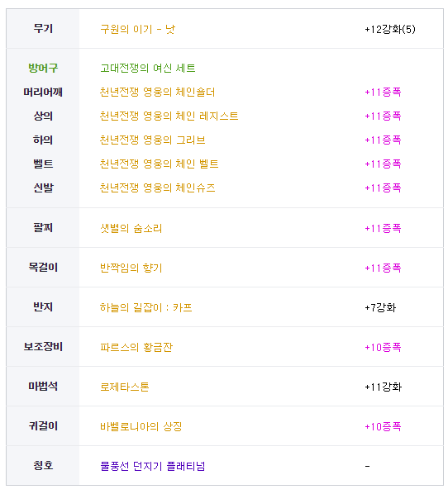Open the bracelet item 샛별의 숨소리
The width and height of the screenshot is (448, 494).
pos(131,228)
